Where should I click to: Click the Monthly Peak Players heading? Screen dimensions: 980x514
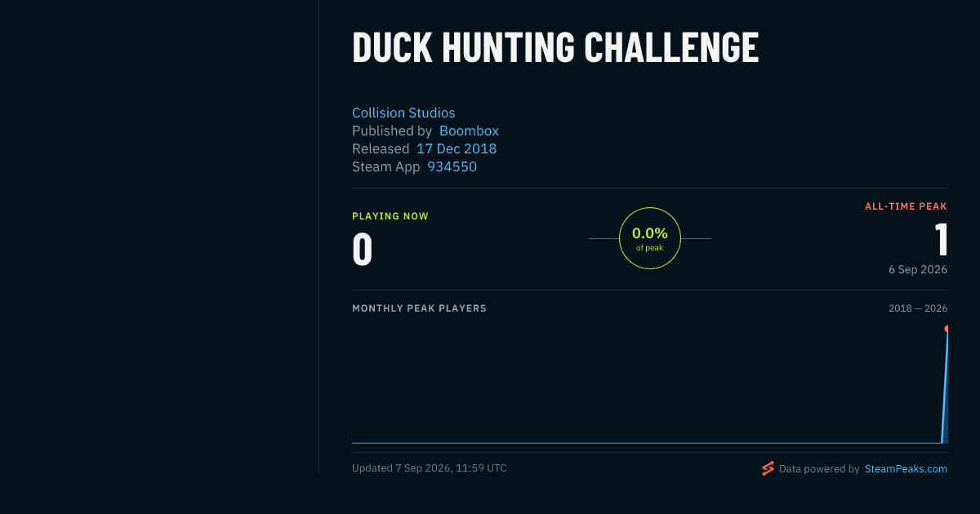tap(419, 308)
